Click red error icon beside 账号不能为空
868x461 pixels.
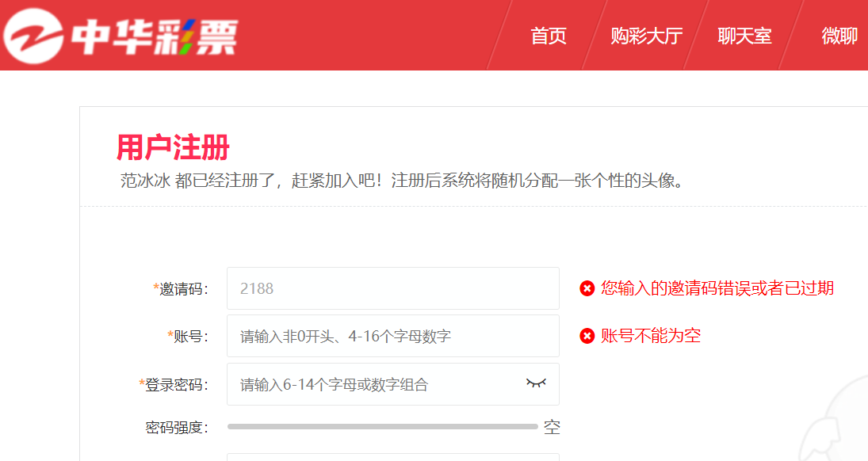(587, 336)
